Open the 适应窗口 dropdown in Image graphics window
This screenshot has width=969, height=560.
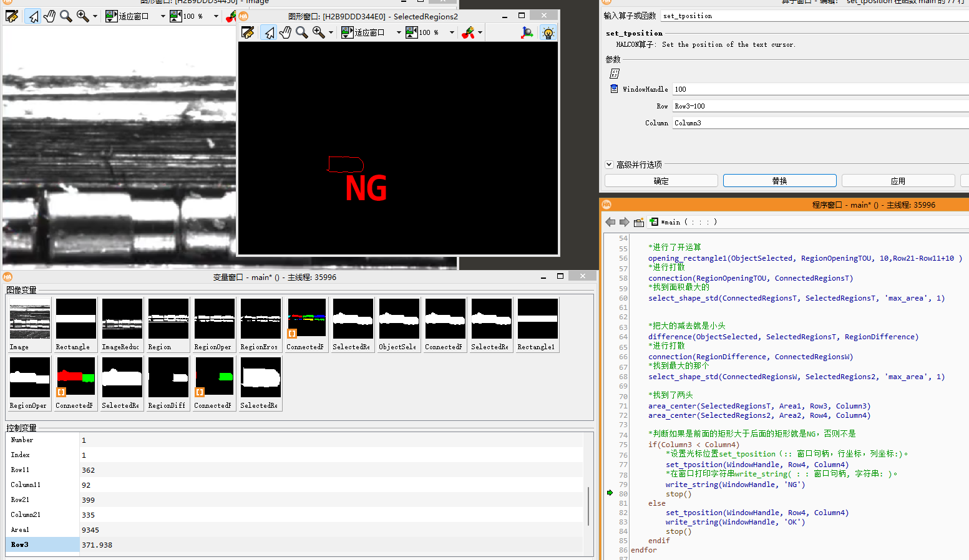pyautogui.click(x=163, y=16)
